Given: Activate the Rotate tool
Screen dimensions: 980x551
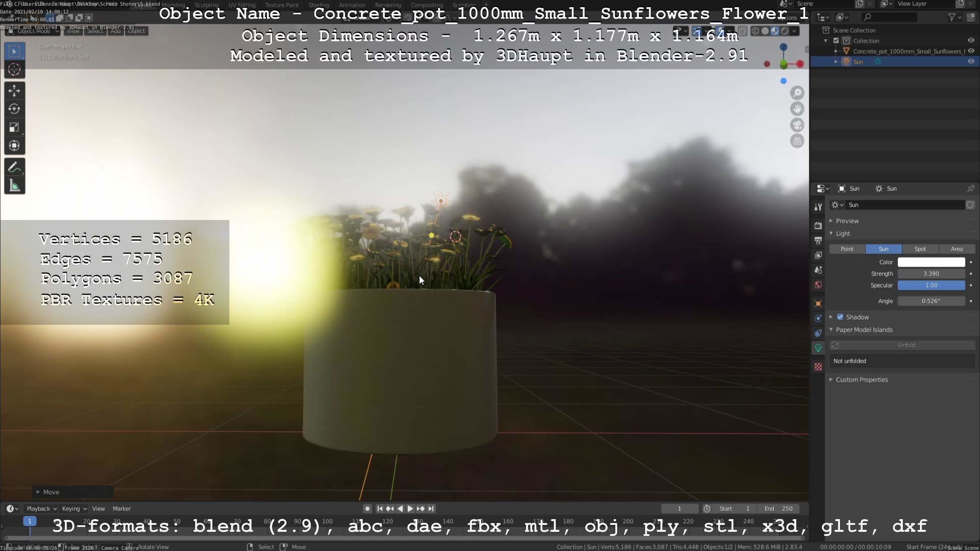Looking at the screenshot, I should pyautogui.click(x=14, y=109).
